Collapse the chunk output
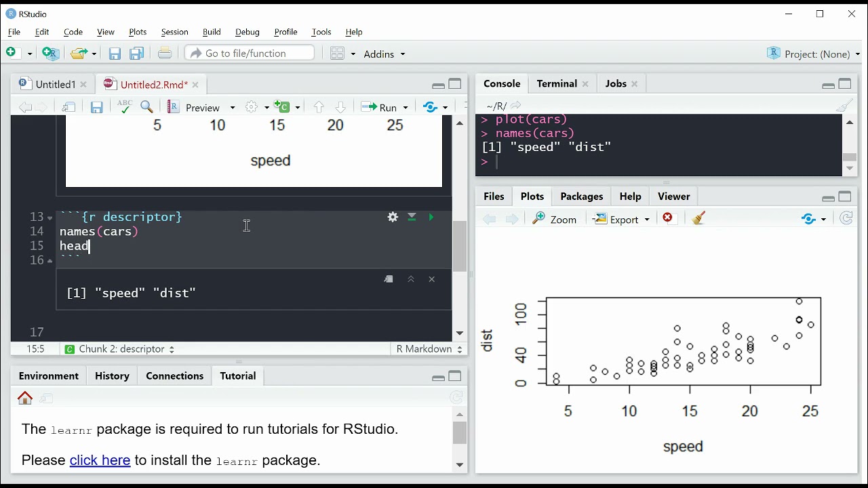The height and width of the screenshot is (488, 868). pyautogui.click(x=411, y=279)
